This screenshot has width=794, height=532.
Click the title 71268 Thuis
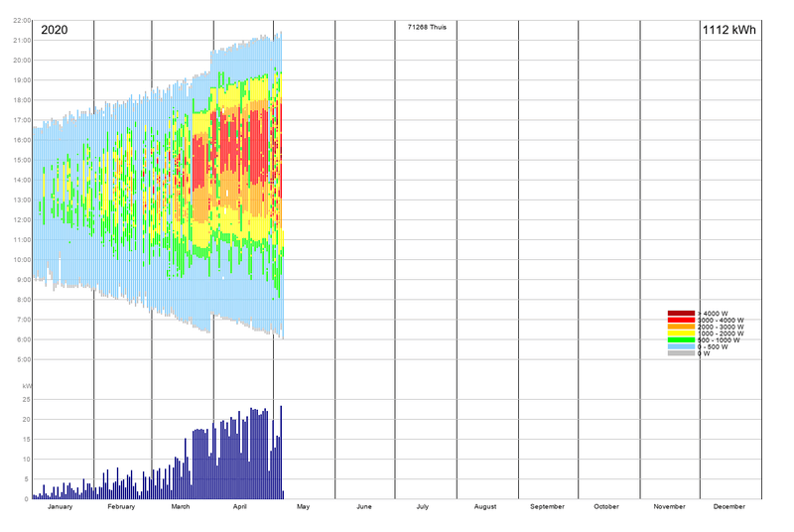427,27
